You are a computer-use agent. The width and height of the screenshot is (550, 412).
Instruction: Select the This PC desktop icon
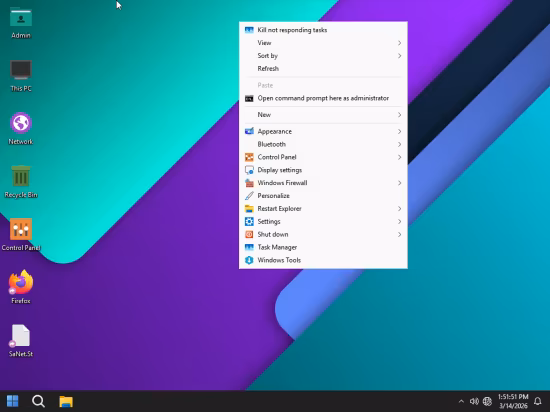coord(21,76)
